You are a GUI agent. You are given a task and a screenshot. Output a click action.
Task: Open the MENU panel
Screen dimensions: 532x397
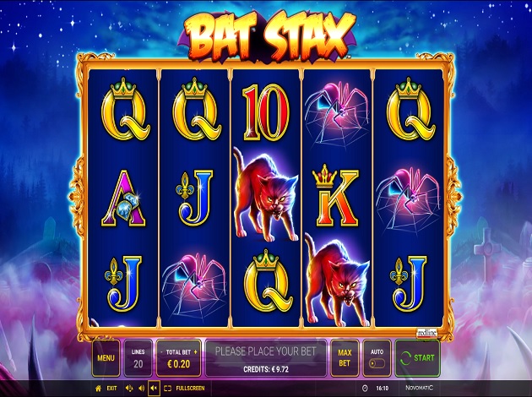pyautogui.click(x=106, y=358)
